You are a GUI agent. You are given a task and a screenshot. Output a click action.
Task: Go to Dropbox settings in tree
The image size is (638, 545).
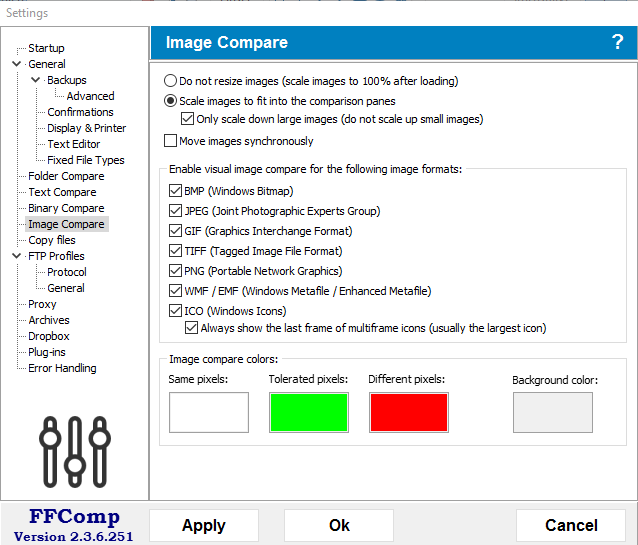coord(49,336)
